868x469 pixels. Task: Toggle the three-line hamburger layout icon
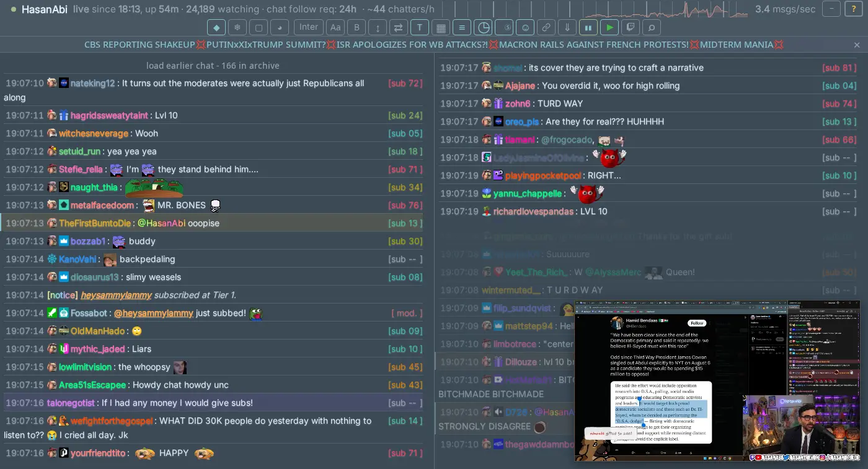(x=462, y=27)
